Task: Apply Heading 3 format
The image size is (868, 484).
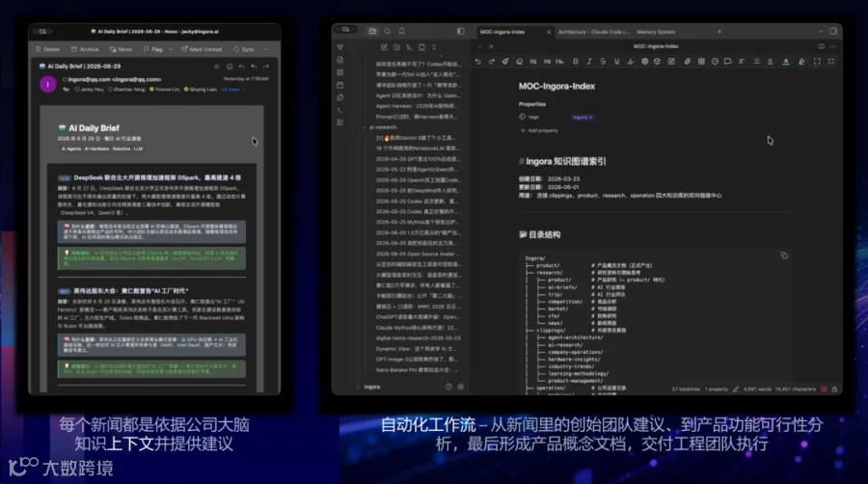Action: click(547, 62)
